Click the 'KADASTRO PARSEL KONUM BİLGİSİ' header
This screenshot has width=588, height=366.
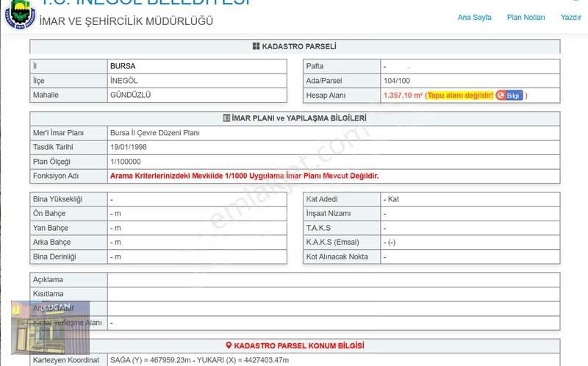coord(299,345)
